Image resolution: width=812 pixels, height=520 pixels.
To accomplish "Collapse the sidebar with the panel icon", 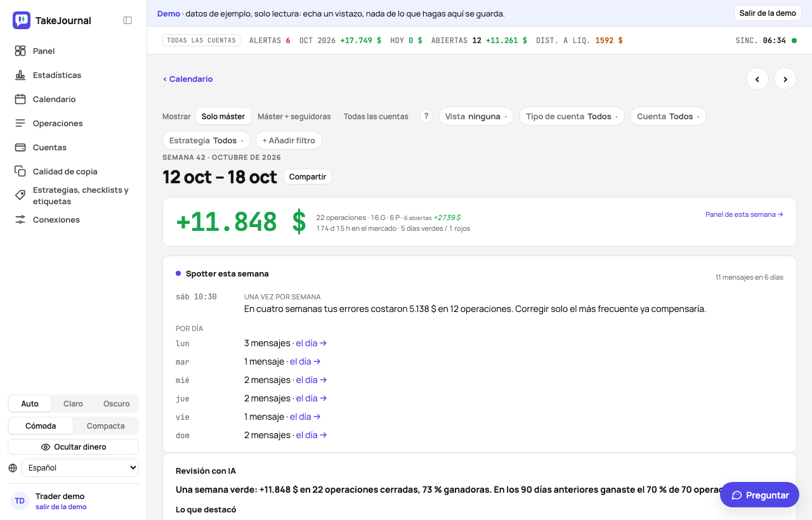I will 128,20.
